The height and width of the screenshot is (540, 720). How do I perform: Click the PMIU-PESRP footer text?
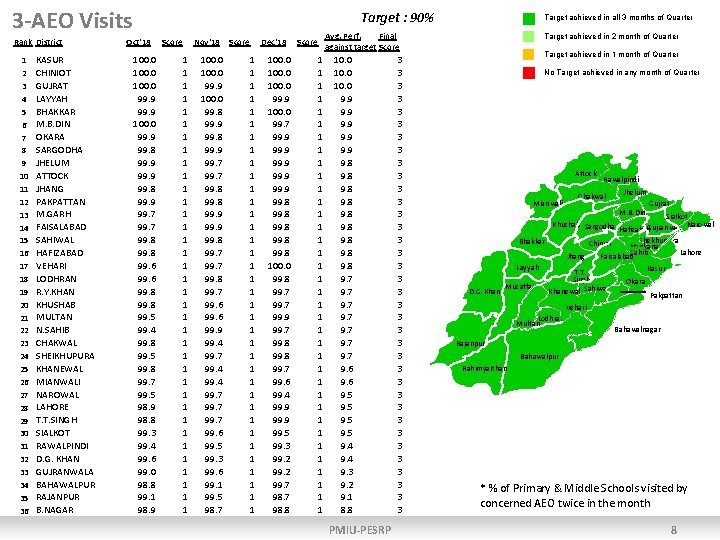[360, 530]
